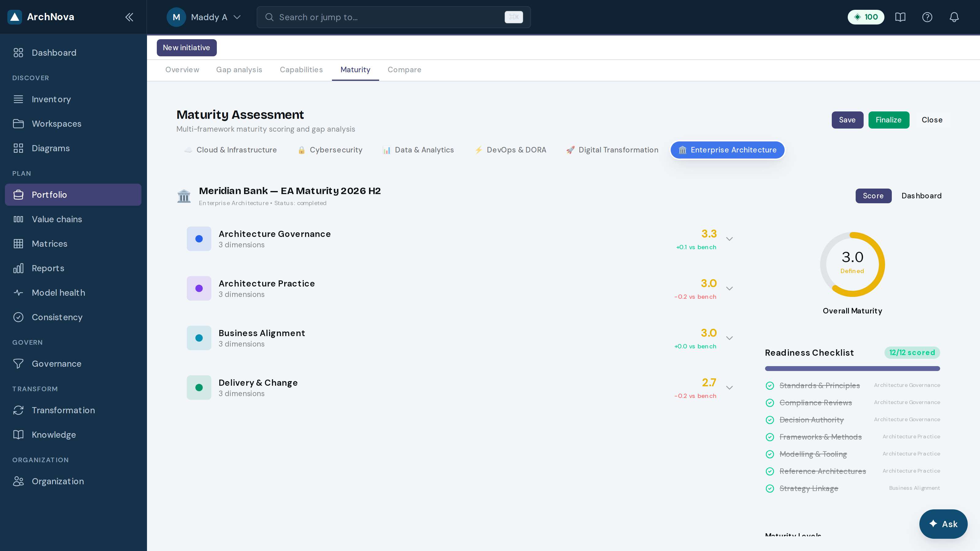Click Architecture Practice purple swatch
Screen dimensions: 980x551
[x=199, y=288]
